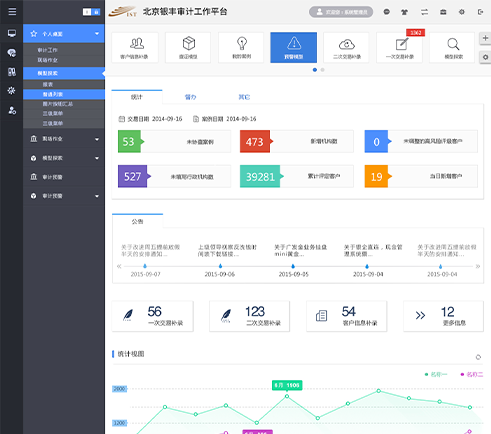Viewport: 491px width, 434px height.
Task: Open the announcement starting 上级领导
Action: pos(227,250)
